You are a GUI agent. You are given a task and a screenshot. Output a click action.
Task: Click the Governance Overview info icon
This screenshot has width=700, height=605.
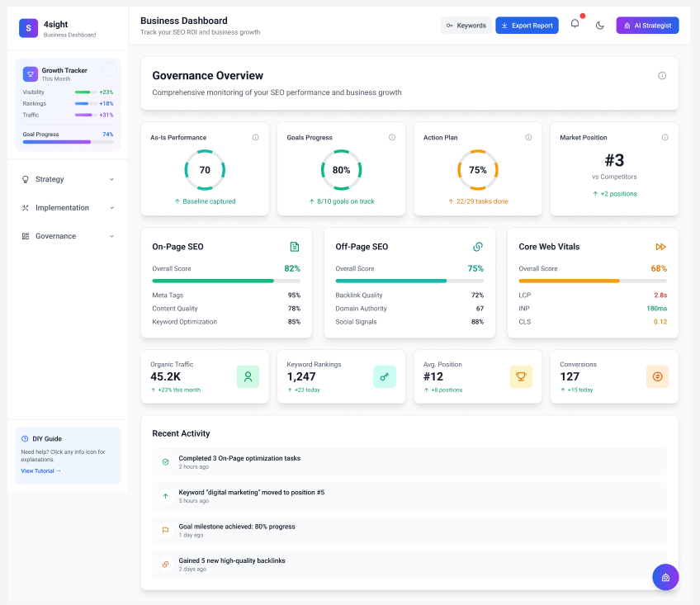(x=662, y=75)
